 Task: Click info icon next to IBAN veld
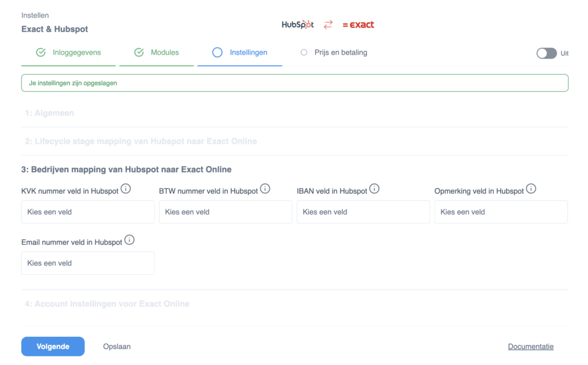tap(374, 189)
